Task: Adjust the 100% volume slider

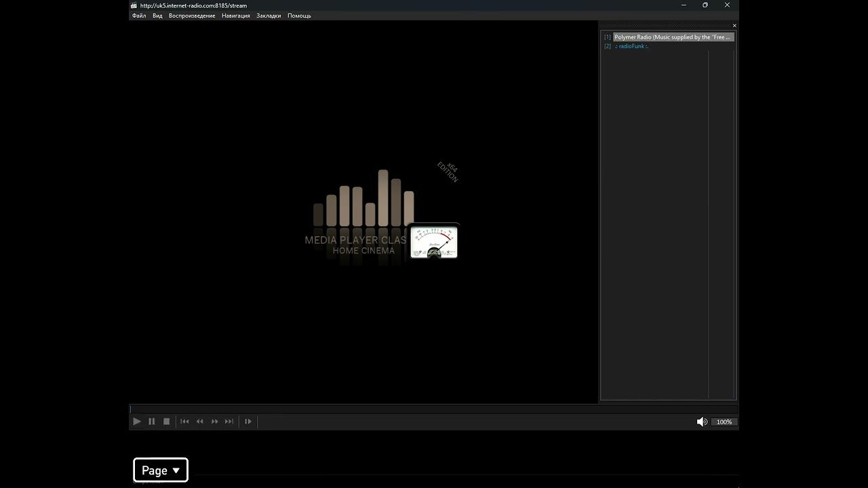Action: coord(724,422)
